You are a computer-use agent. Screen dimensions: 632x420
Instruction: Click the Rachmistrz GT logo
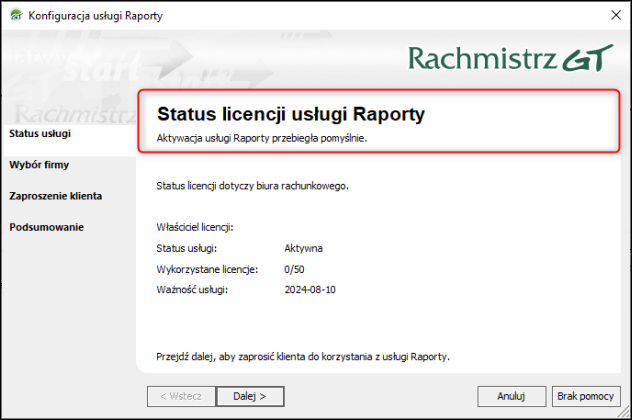point(511,58)
